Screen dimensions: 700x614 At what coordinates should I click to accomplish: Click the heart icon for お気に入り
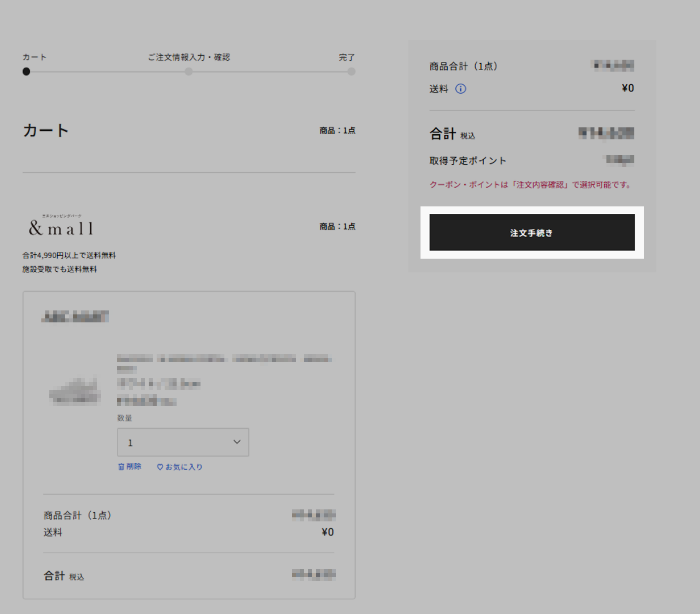click(159, 467)
